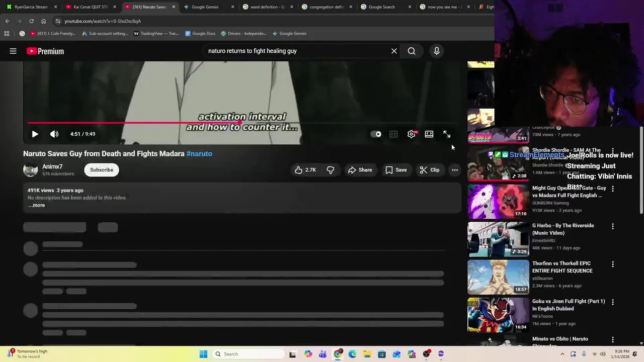Open the Drivers - Independent bookmark
Image resolution: width=644 pixels, height=362 pixels.
pos(244,34)
